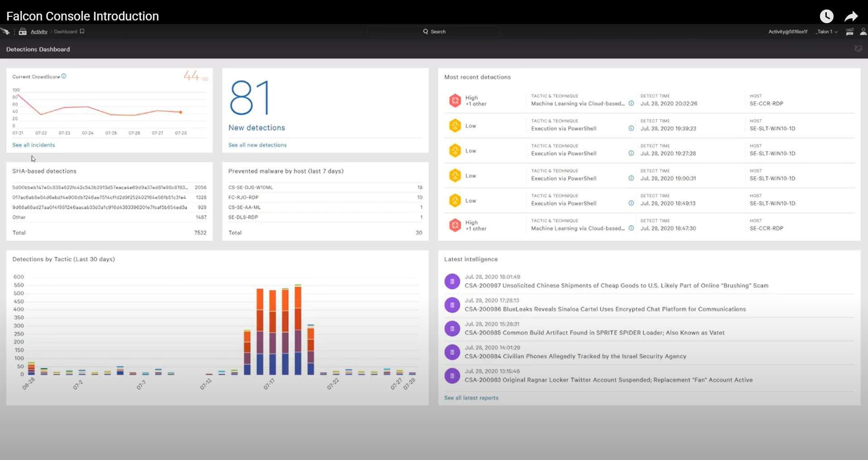Click host SE-DLS-RDP in Prevented malware

[243, 217]
